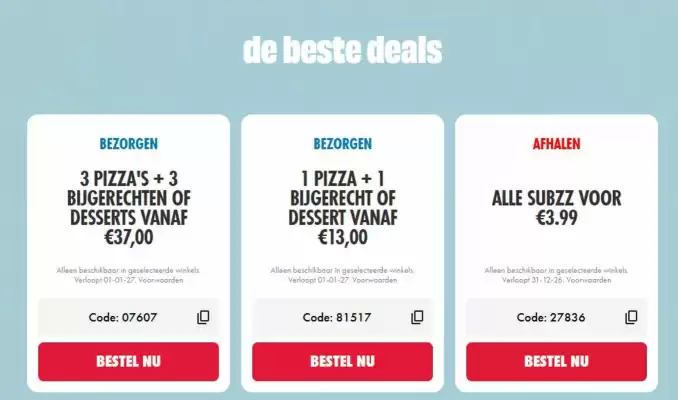Select the Code: 27836 field

pos(540,318)
